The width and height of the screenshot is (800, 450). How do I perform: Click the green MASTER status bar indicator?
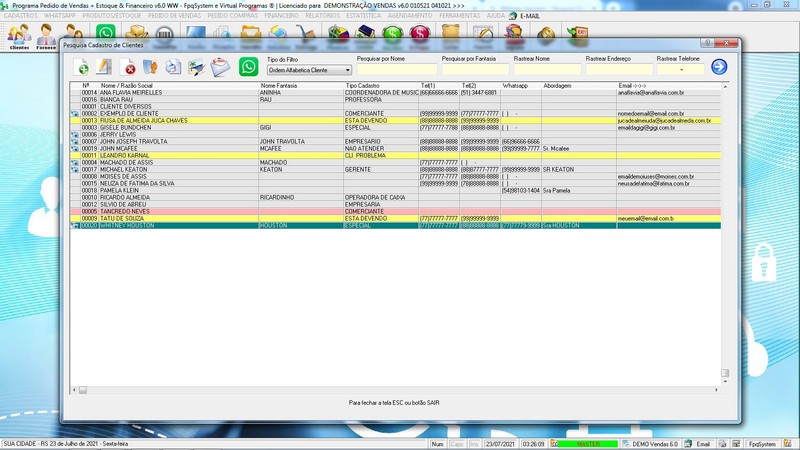[587, 444]
